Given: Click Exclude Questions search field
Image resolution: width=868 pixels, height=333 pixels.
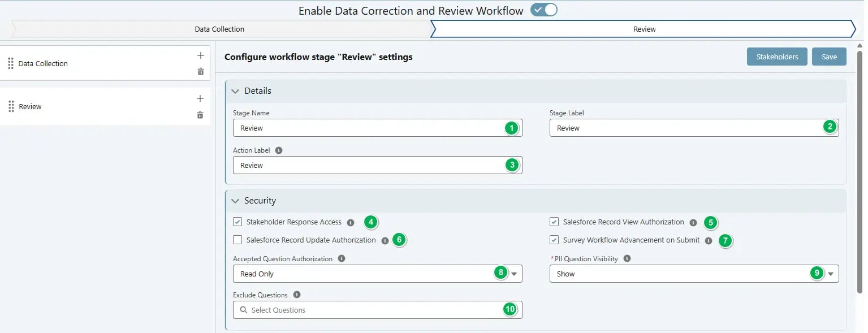Looking at the screenshot, I should (x=377, y=310).
